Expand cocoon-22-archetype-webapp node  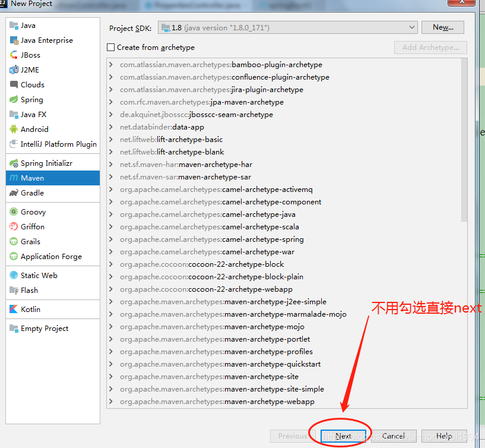(x=111, y=289)
